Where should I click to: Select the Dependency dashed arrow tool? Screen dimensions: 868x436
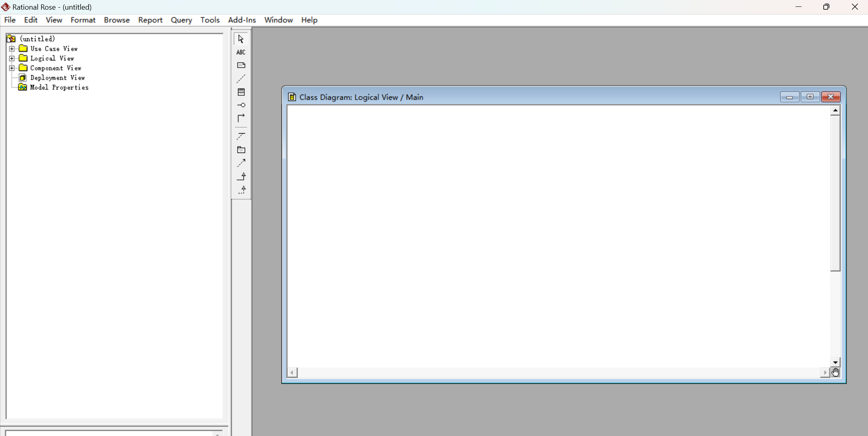tap(241, 163)
